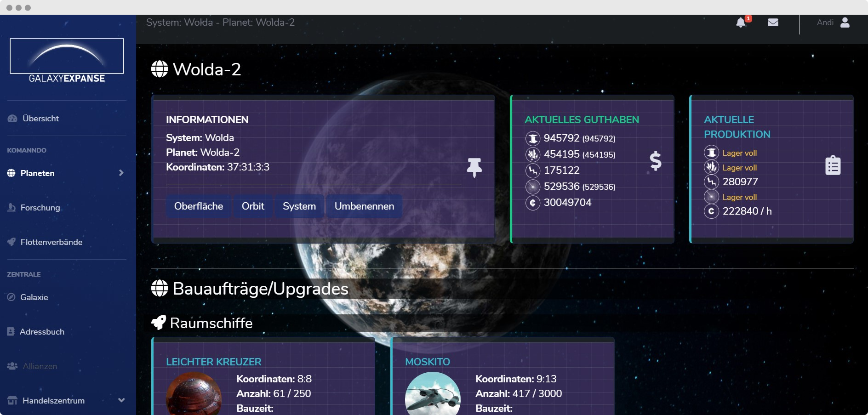Click the Andi username link
This screenshot has width=868, height=415.
(x=825, y=23)
